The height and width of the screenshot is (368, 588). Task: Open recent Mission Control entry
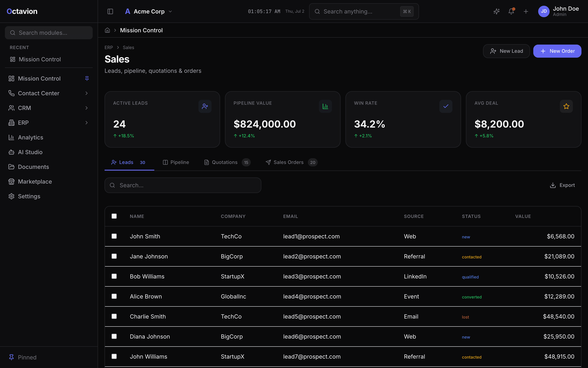[x=49, y=59]
